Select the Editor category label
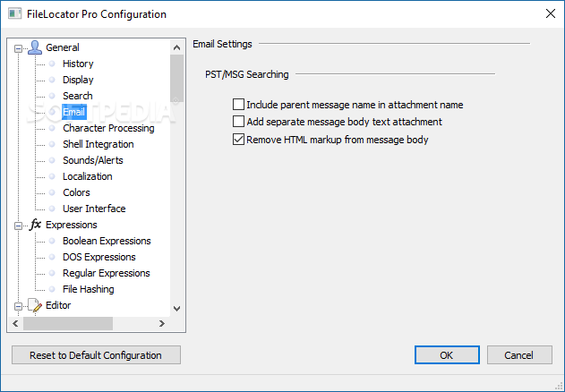565x392 pixels. [58, 305]
